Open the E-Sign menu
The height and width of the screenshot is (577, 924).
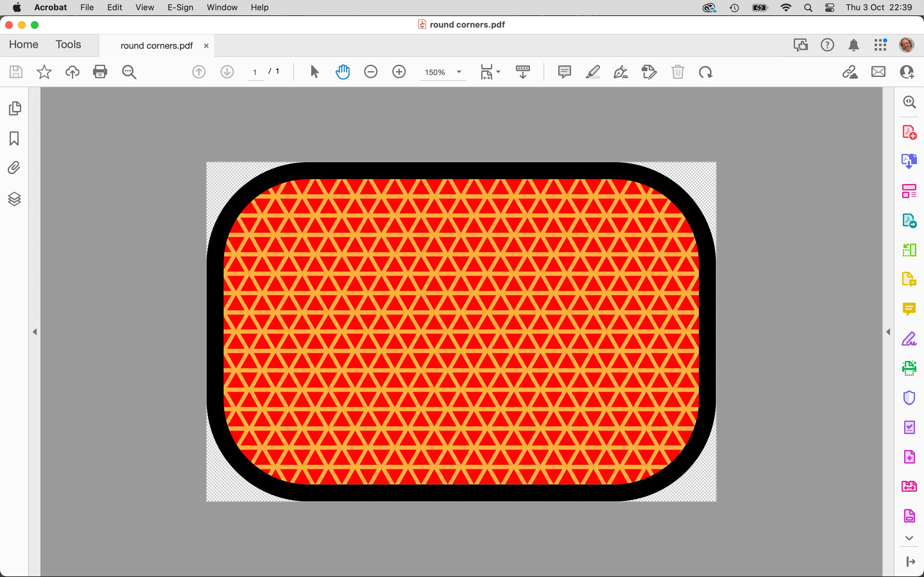point(180,7)
